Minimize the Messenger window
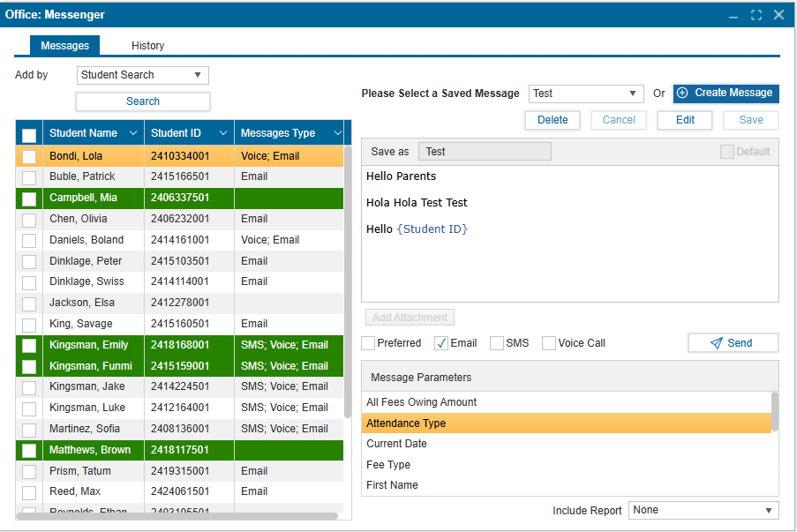 [733, 15]
